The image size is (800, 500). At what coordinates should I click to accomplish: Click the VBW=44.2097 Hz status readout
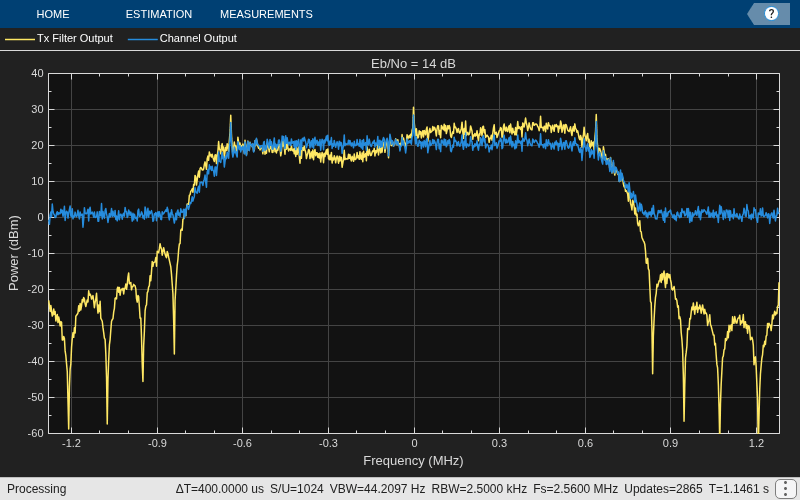tap(377, 489)
